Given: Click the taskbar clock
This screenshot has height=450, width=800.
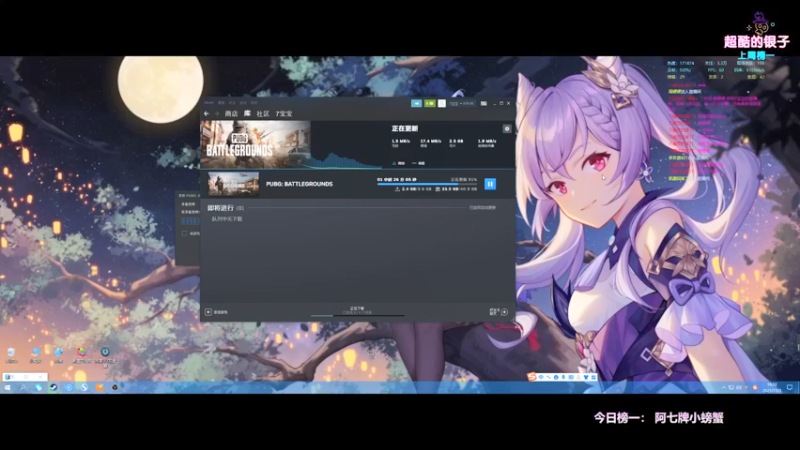Looking at the screenshot, I should click(771, 388).
